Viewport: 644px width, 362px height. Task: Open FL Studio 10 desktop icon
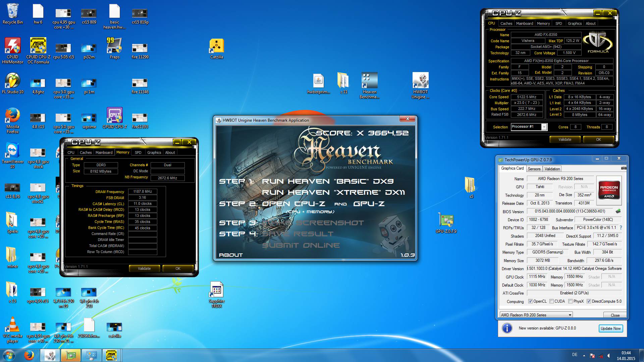[x=13, y=84]
